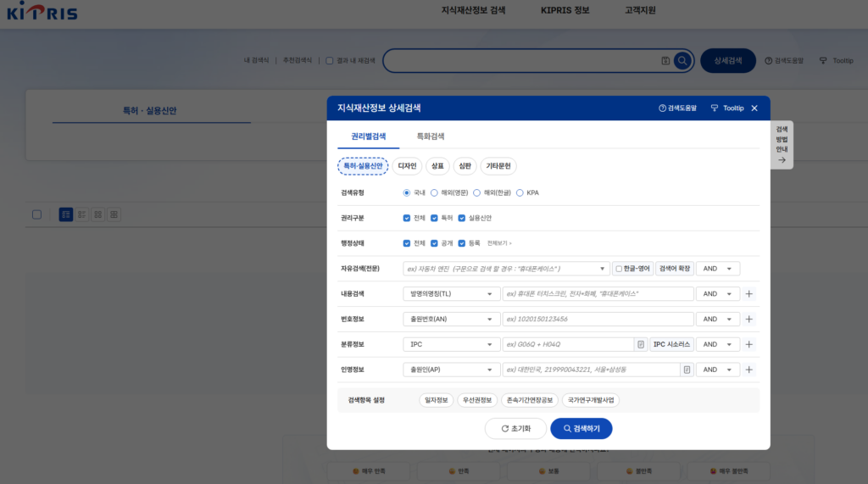Select the fourth view mode icon
This screenshot has width=868, height=484.
(x=114, y=214)
